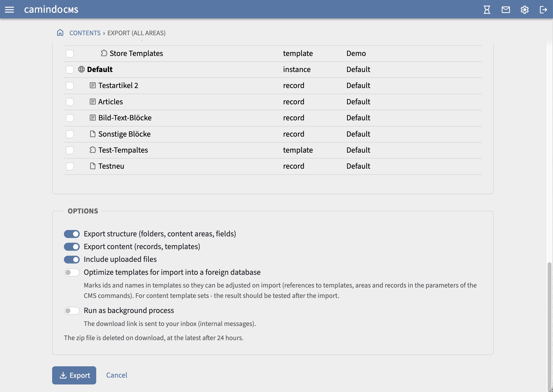Click 'template' type in Store Templates row
The width and height of the screenshot is (553, 392).
pyautogui.click(x=298, y=53)
